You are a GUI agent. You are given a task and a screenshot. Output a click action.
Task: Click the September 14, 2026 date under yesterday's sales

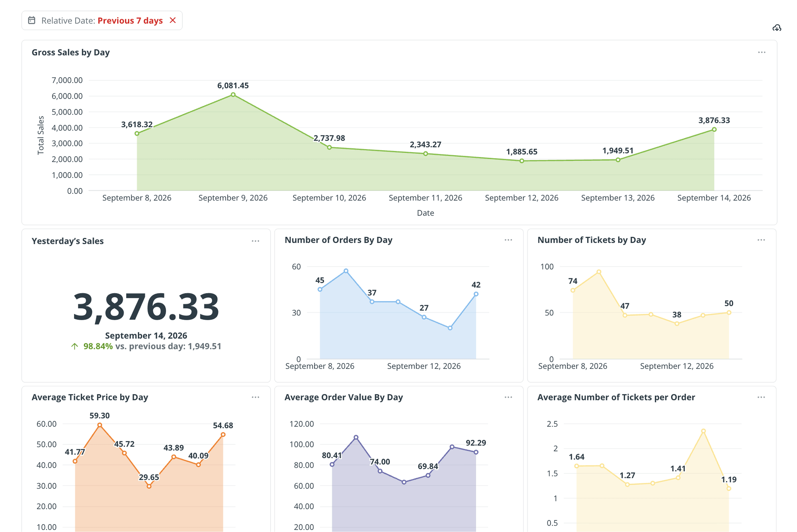tap(146, 335)
